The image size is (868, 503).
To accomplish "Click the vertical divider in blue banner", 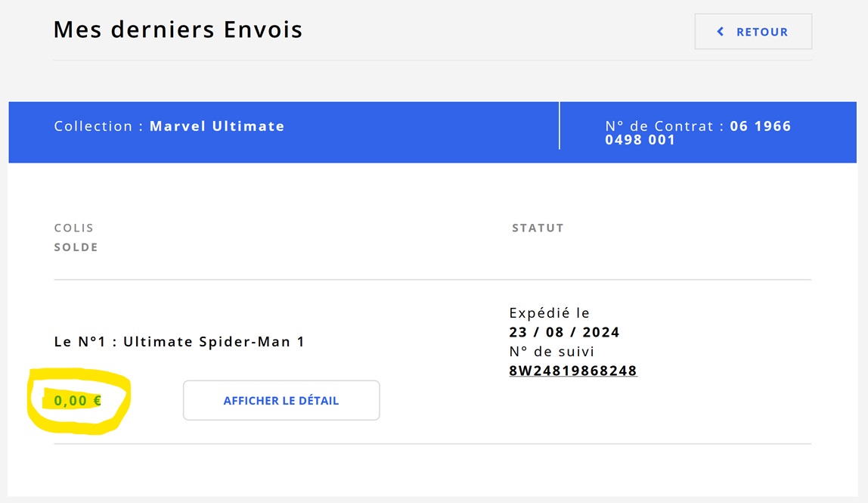I will [560, 126].
